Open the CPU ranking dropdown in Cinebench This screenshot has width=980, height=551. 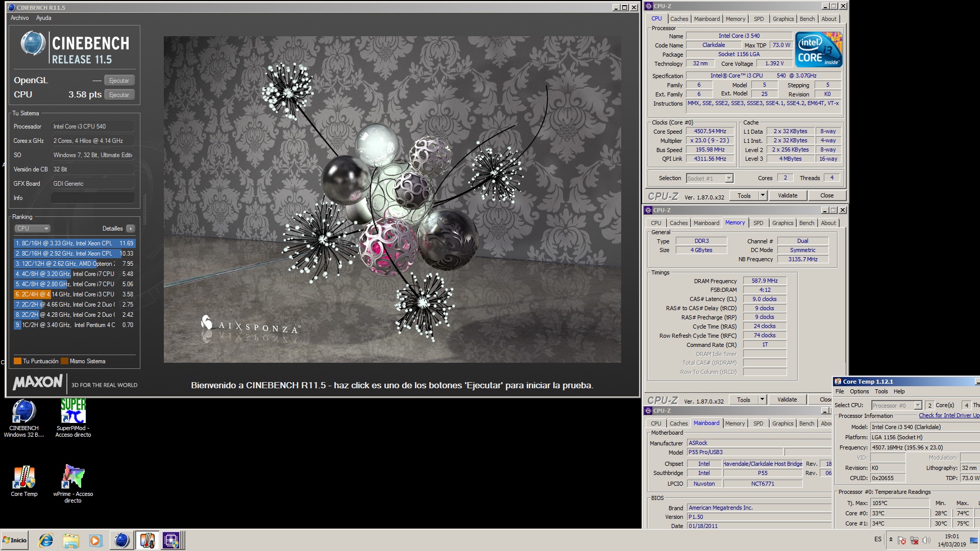click(32, 229)
